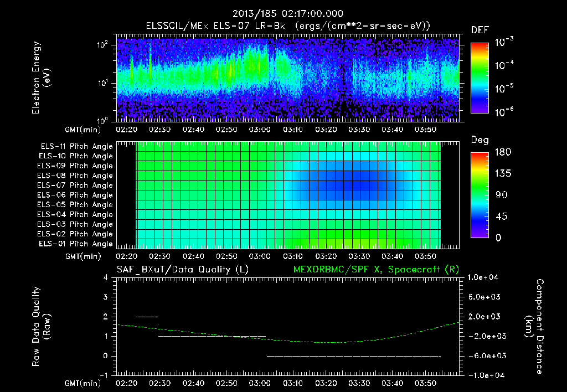
Task: Click the GMT(min) label under data quality plot
Action: click(83, 383)
